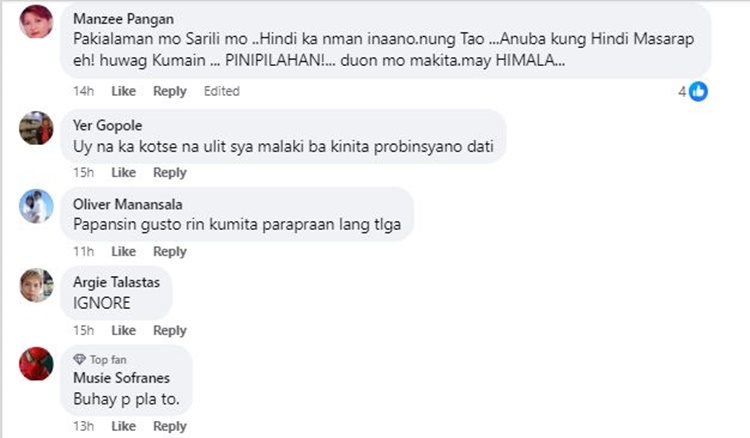Image resolution: width=750 pixels, height=438 pixels.
Task: Open Oliver Manansala's profile avatar
Action: (36, 207)
